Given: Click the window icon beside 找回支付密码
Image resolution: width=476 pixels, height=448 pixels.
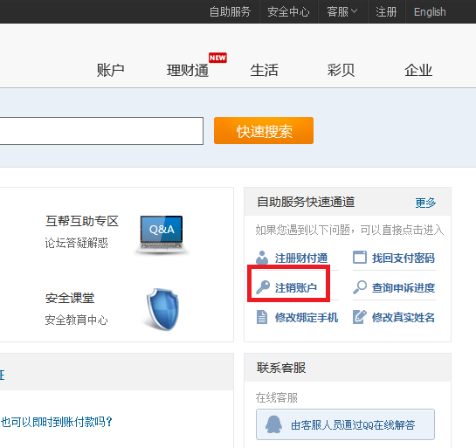Looking at the screenshot, I should click(x=360, y=257).
